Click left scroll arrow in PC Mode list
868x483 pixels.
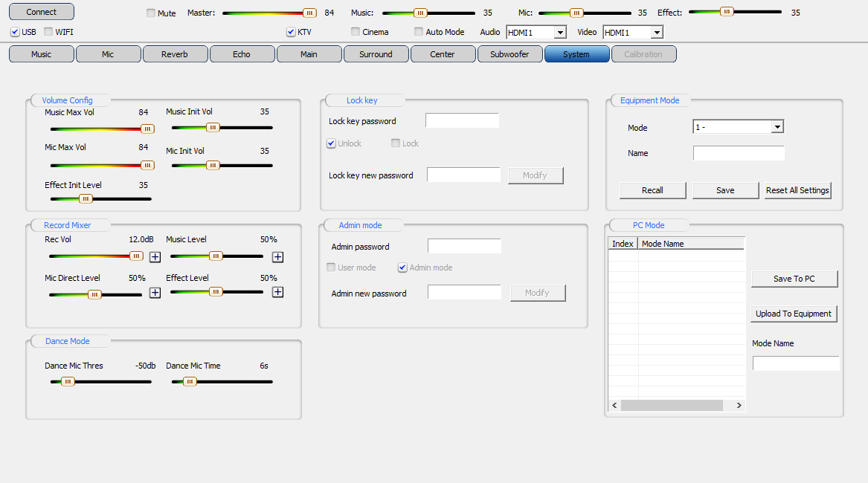[x=614, y=406]
